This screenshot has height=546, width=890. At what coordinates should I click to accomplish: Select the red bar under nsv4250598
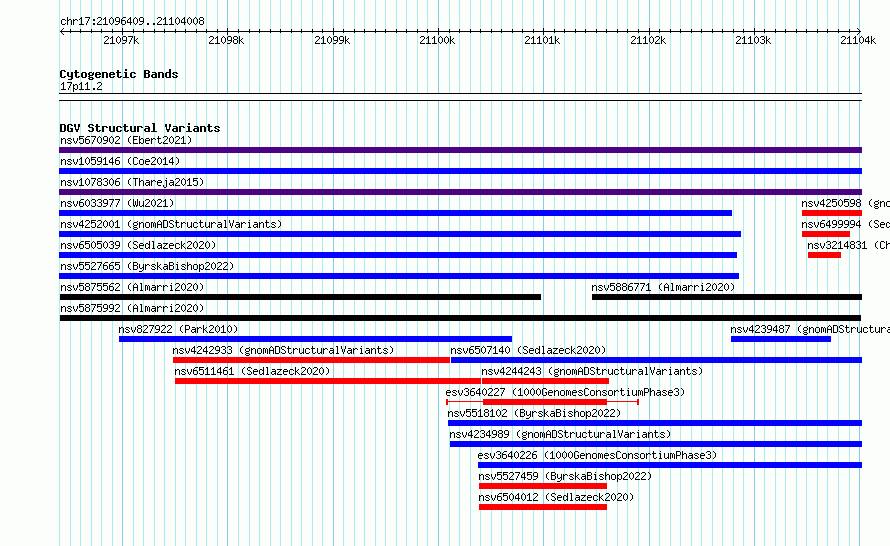coord(832,213)
